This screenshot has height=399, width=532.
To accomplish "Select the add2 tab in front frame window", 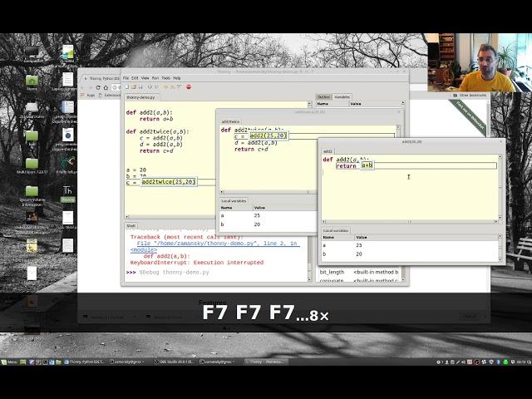I will tap(328, 151).
